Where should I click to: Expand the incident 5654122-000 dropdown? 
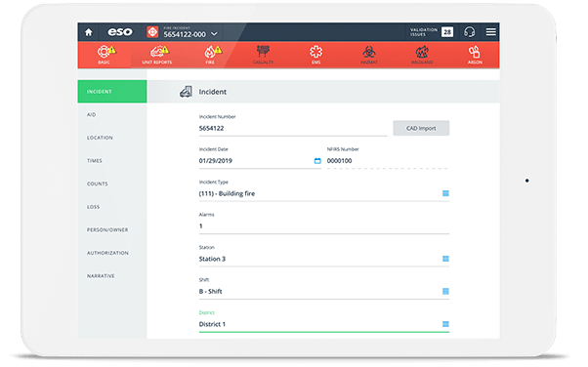[214, 34]
